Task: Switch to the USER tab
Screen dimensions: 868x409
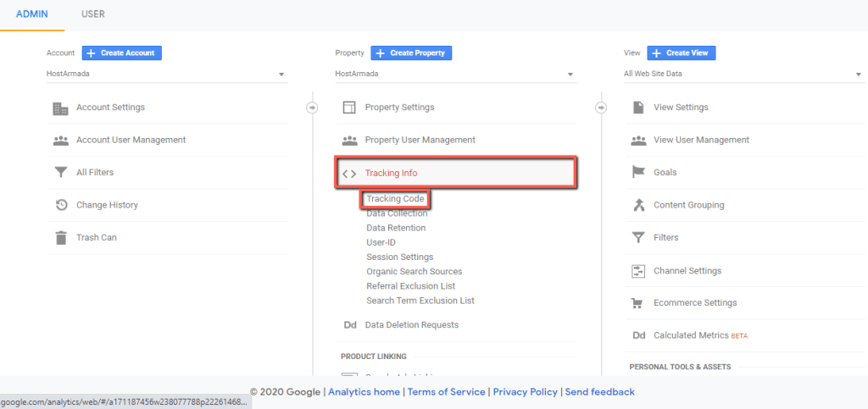Action: point(93,14)
